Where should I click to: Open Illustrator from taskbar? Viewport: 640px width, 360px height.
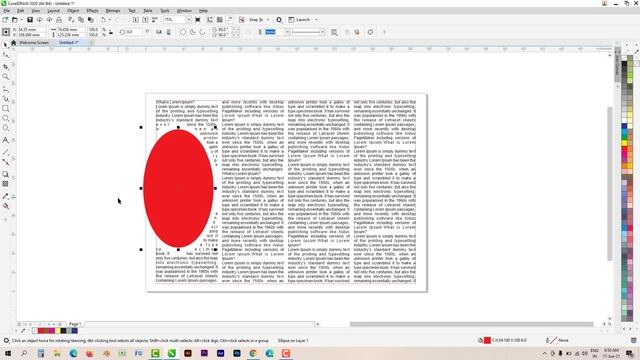(188, 353)
